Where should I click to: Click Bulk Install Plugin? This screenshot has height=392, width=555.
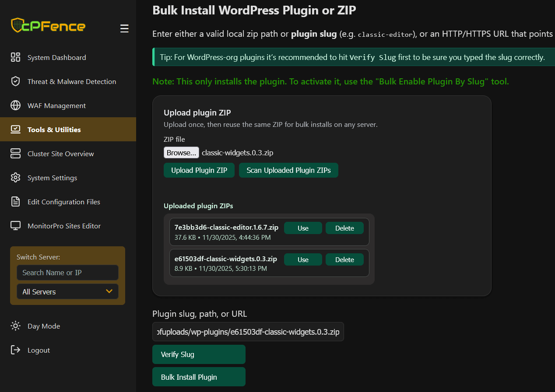(x=199, y=377)
